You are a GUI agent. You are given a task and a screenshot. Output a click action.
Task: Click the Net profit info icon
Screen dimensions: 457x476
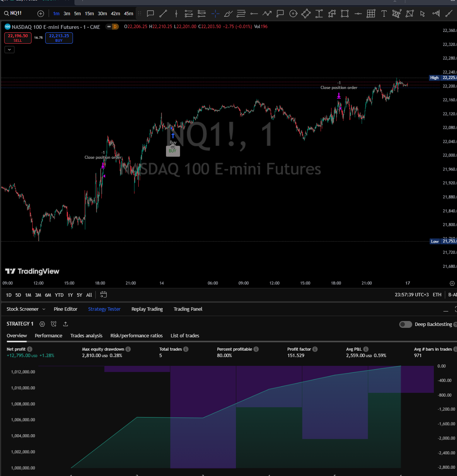30,349
